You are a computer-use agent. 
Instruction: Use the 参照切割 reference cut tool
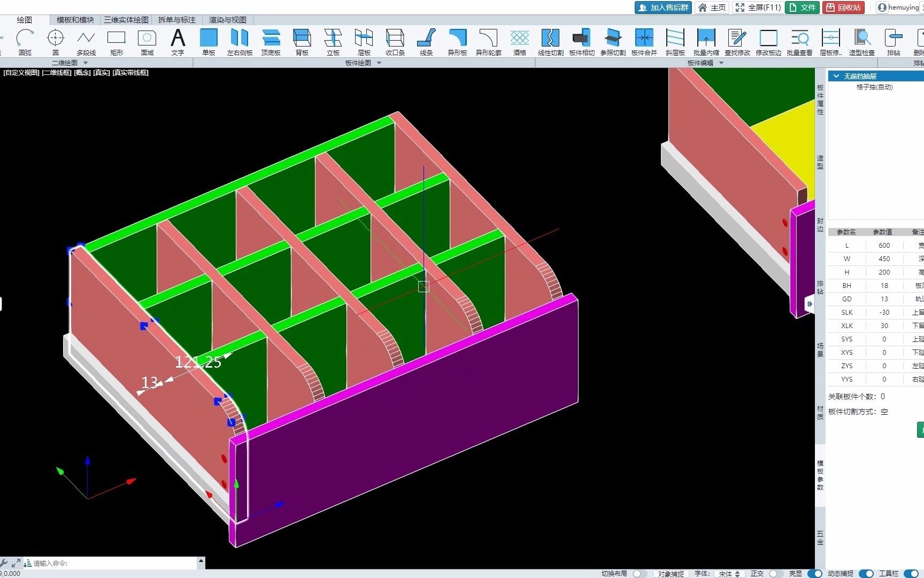(613, 42)
